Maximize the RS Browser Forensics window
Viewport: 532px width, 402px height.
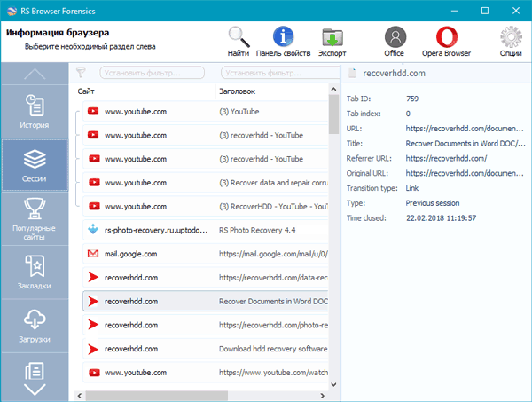point(485,11)
